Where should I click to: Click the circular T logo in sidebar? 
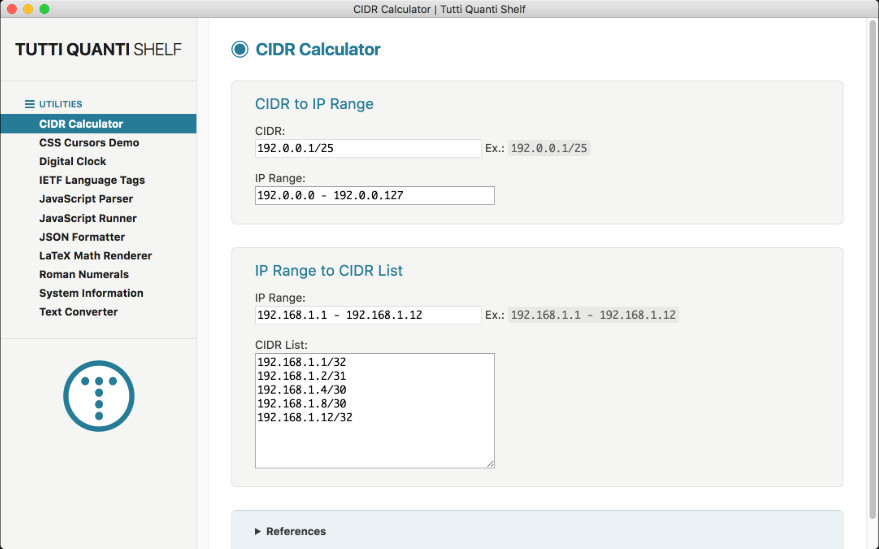(x=99, y=396)
